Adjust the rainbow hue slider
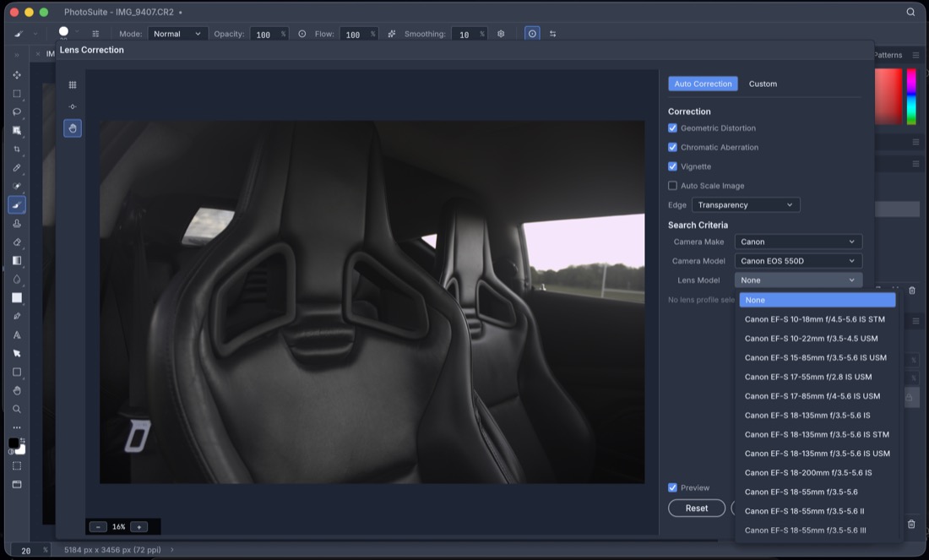 (911, 96)
